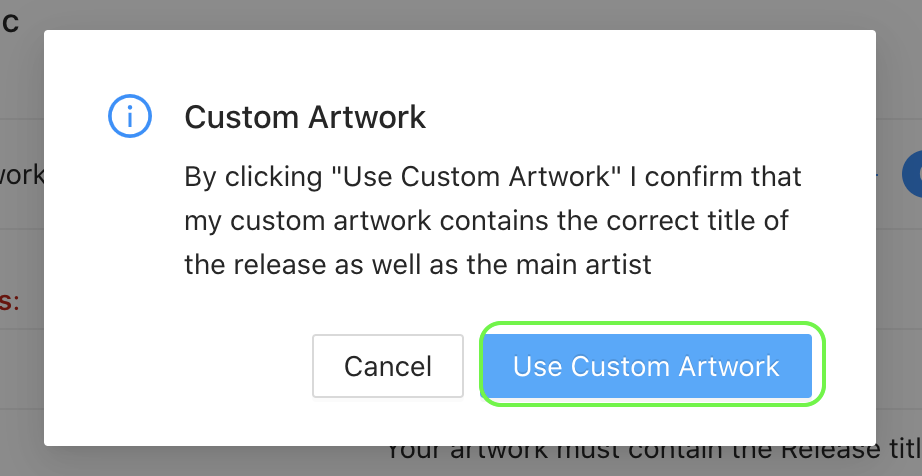Click the blue info icon
Screen dimensions: 922x476
[130, 116]
